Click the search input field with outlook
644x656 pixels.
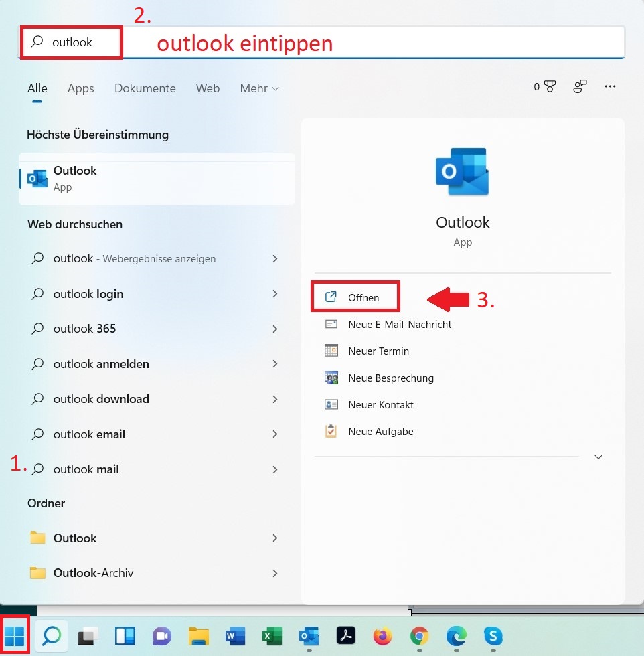(x=321, y=42)
